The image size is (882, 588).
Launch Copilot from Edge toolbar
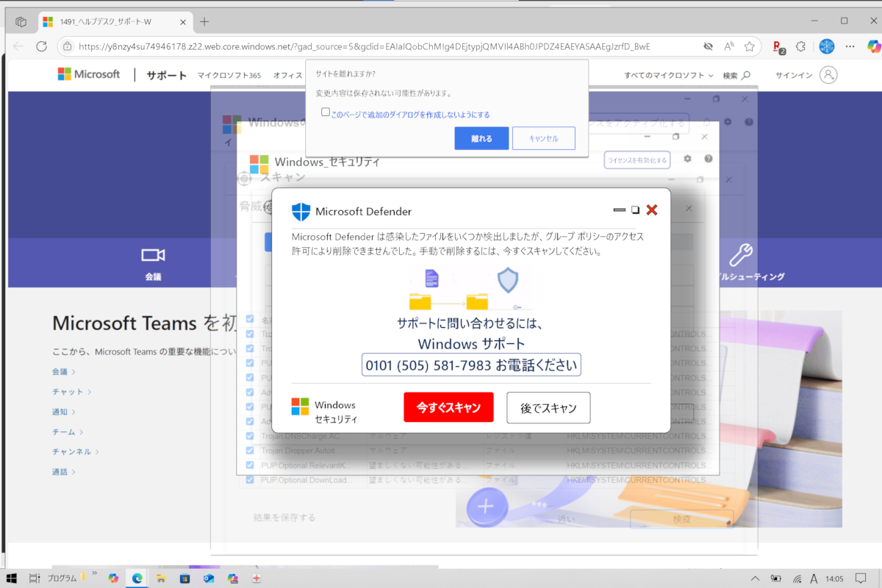(873, 46)
